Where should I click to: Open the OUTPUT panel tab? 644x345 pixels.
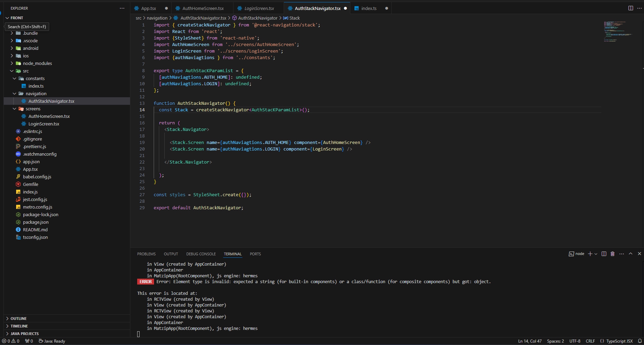[171, 254]
